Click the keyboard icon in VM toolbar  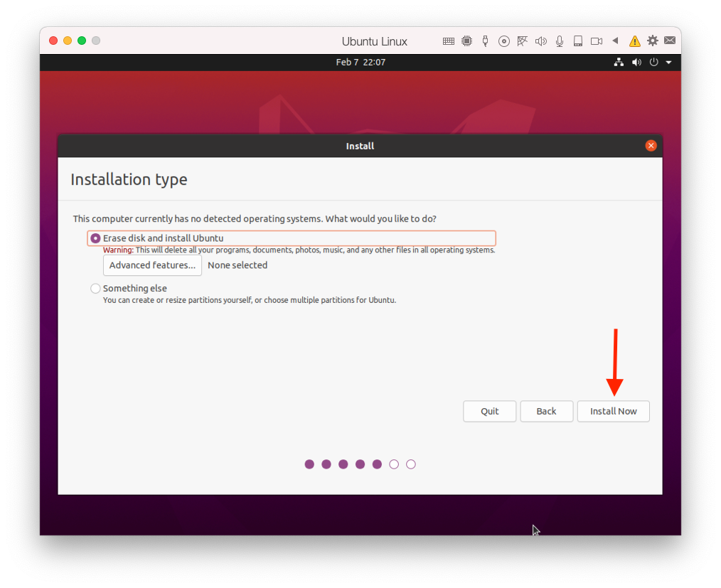449,41
